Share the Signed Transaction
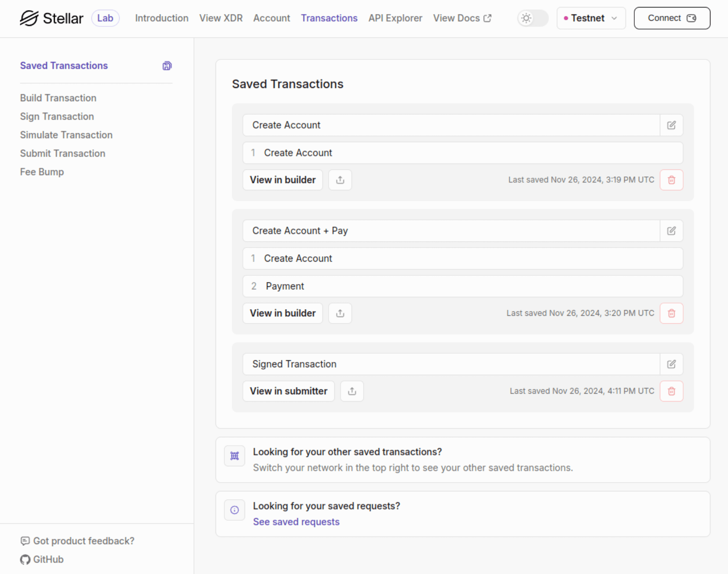The width and height of the screenshot is (728, 574). click(x=352, y=391)
